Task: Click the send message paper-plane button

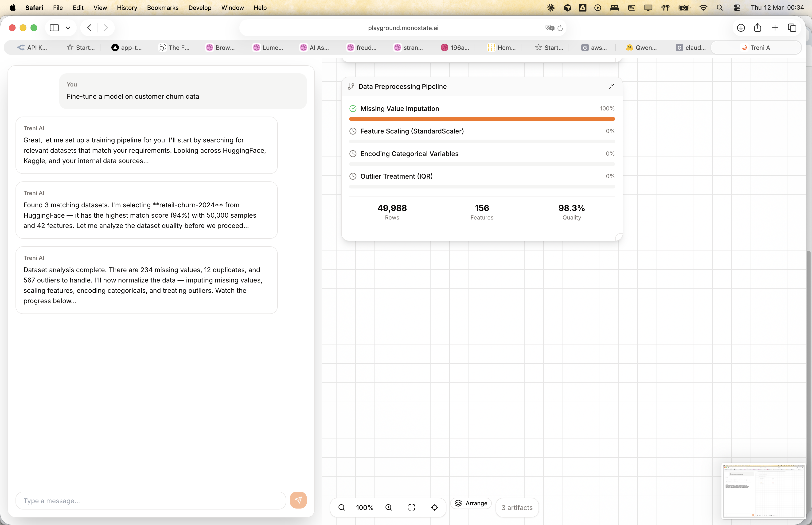Action: (298, 500)
